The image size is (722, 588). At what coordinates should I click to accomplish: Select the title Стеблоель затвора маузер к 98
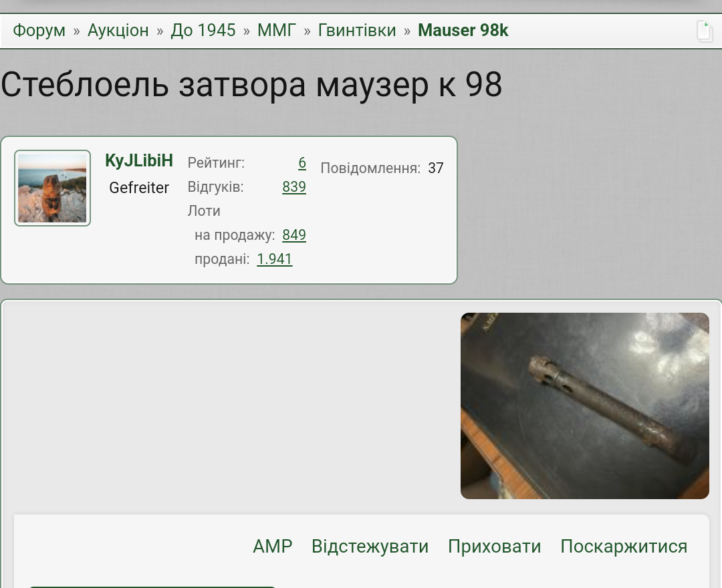[x=251, y=85]
